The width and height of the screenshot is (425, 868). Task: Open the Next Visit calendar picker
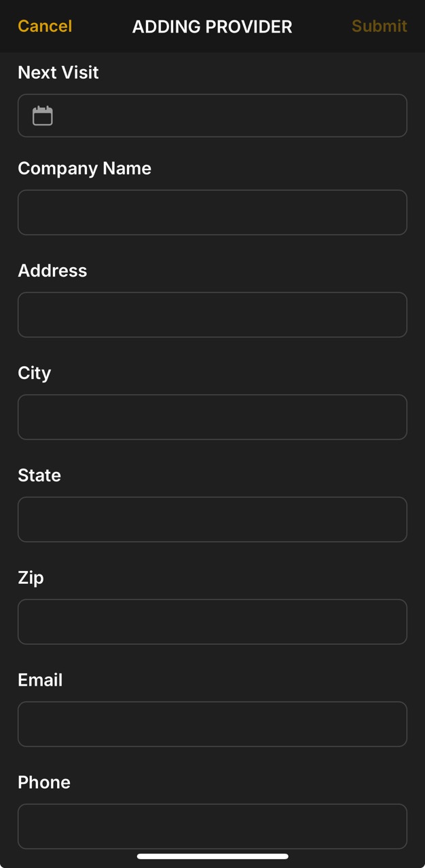coord(212,115)
